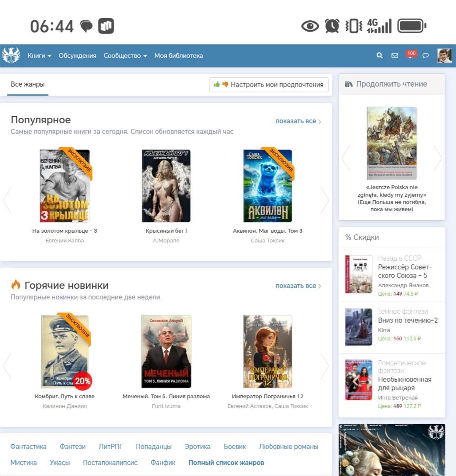Open Моя библиотека in navigation bar
The height and width of the screenshot is (476, 456).
tap(179, 56)
